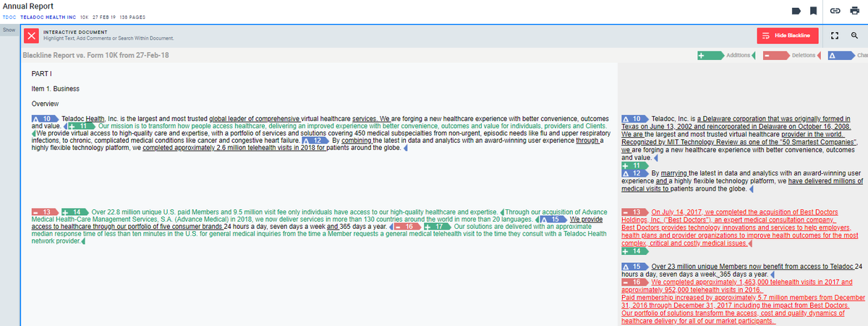Click 'INTERACTIVE DOCUMENT' toolbar label
The height and width of the screenshot is (326, 868).
75,33
